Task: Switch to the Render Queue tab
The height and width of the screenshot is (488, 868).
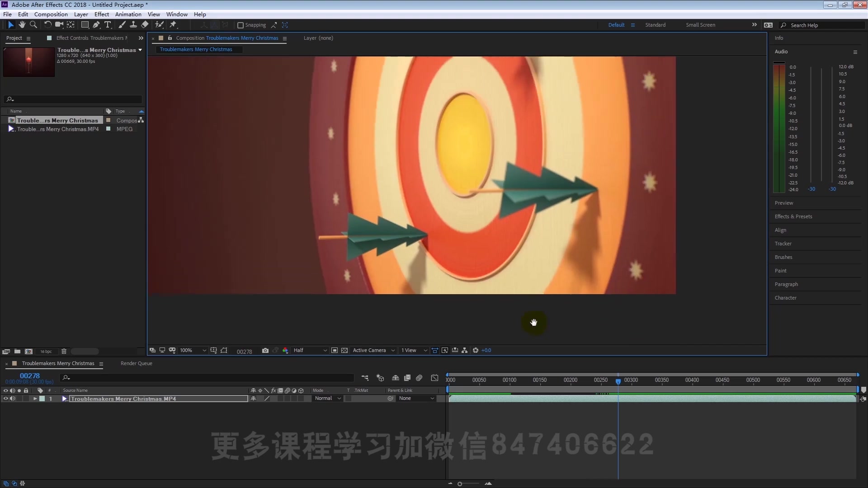Action: 136,363
